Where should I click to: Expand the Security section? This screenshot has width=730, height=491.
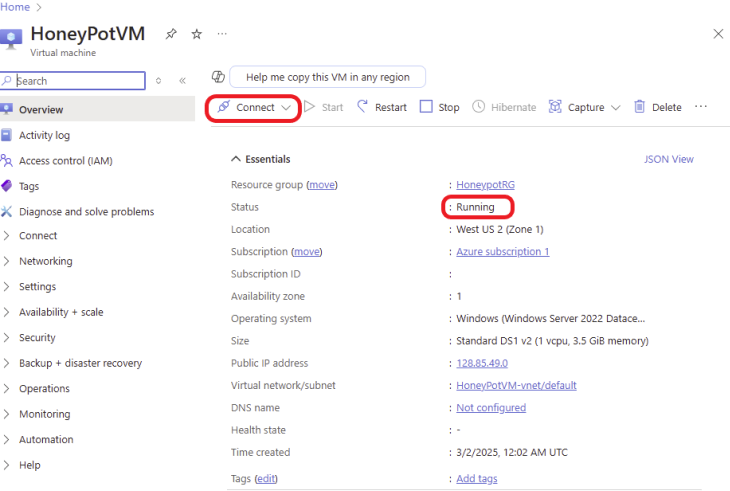(x=37, y=338)
